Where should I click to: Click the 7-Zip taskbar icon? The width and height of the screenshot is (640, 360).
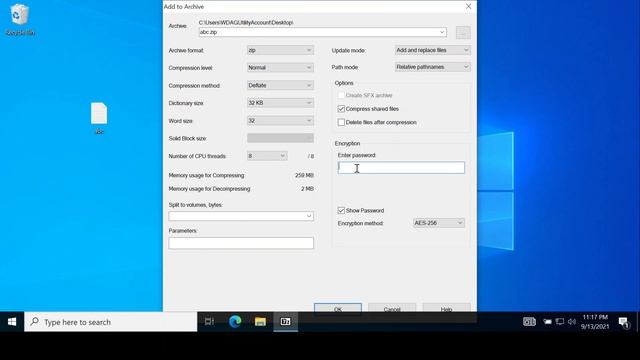point(285,322)
